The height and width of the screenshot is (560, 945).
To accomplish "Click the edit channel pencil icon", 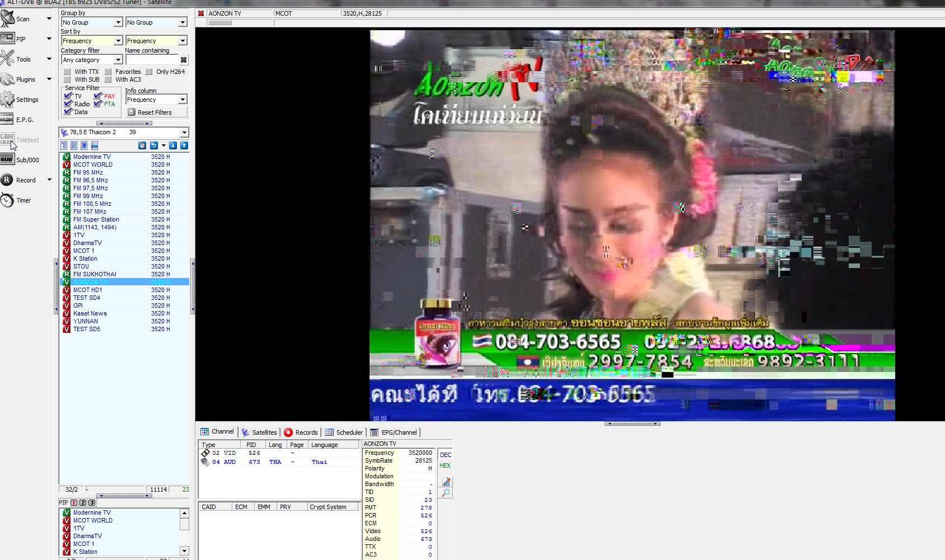I will (x=446, y=482).
